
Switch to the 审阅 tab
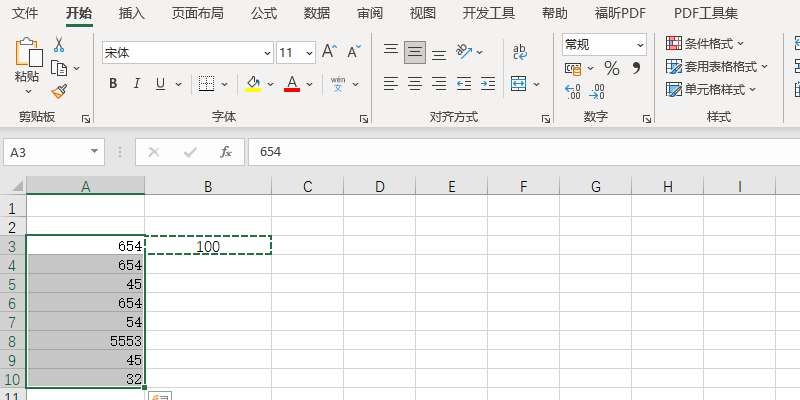tap(370, 13)
